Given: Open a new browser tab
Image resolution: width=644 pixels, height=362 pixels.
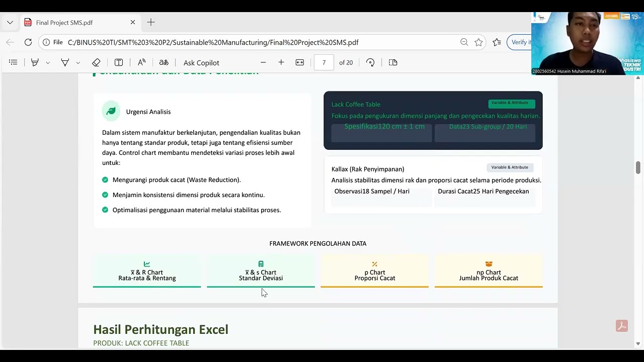Looking at the screenshot, I should pyautogui.click(x=151, y=23).
